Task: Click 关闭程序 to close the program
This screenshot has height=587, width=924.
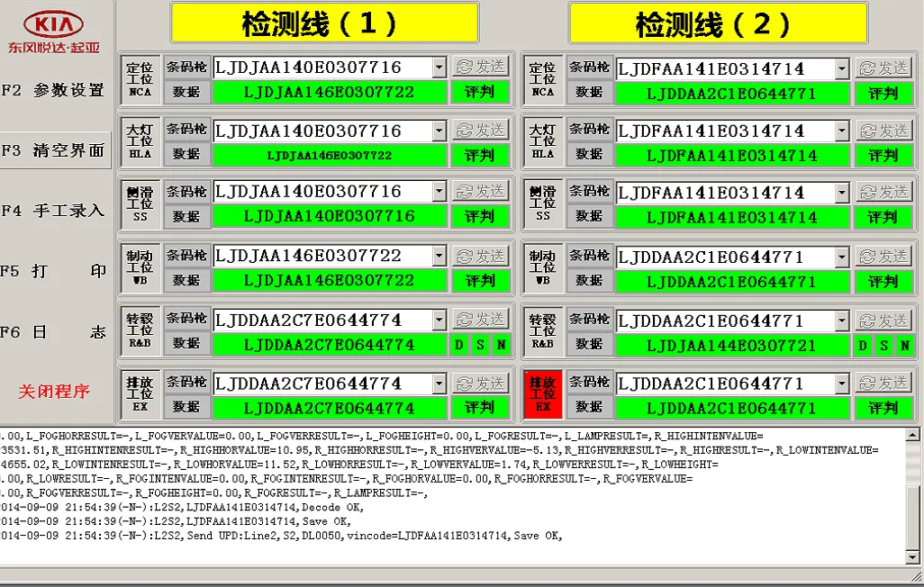Action: point(54,392)
